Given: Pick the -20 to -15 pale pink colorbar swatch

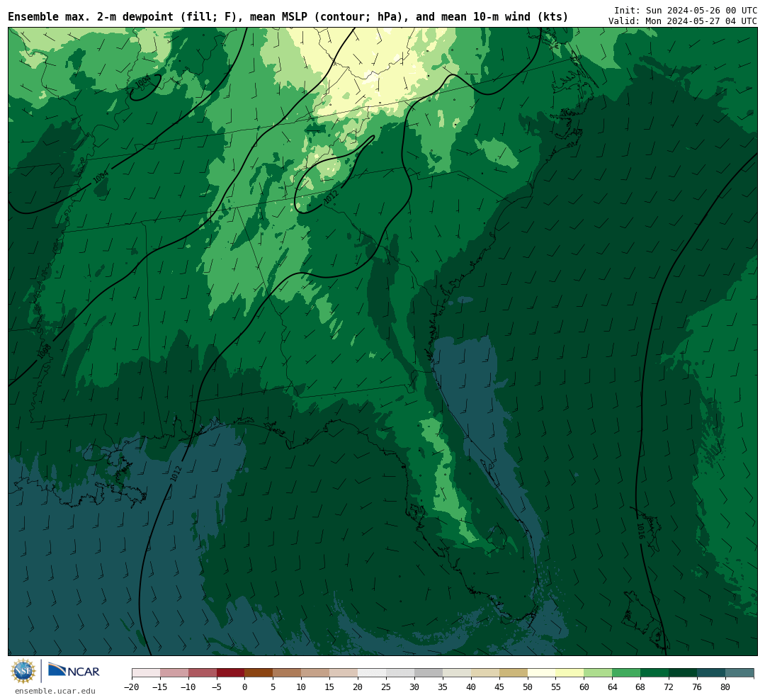Looking at the screenshot, I should [146, 673].
